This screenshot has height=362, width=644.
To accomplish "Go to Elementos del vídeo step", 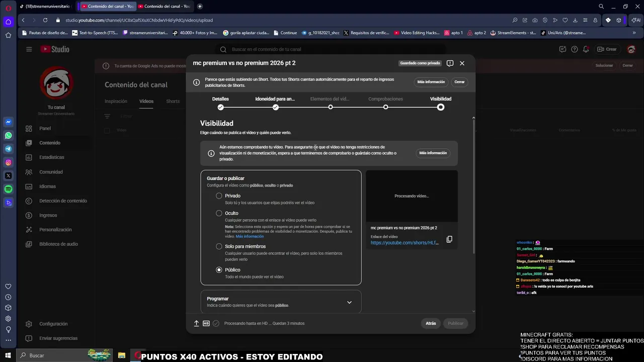I will [x=330, y=103].
